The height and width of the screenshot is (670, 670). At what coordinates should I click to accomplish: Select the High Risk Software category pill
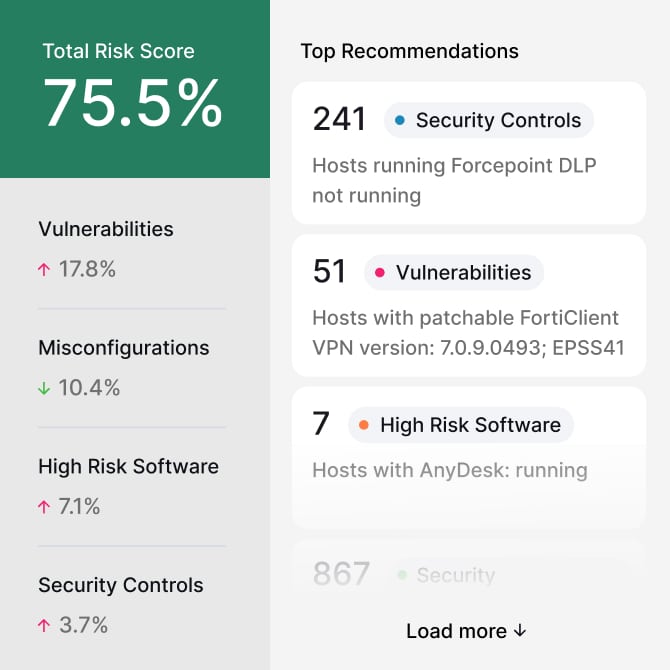click(x=461, y=425)
